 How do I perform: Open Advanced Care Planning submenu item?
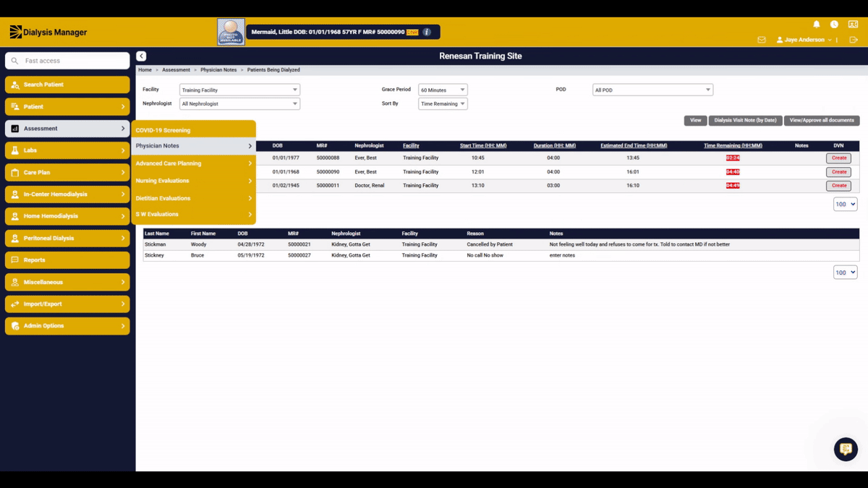point(193,163)
